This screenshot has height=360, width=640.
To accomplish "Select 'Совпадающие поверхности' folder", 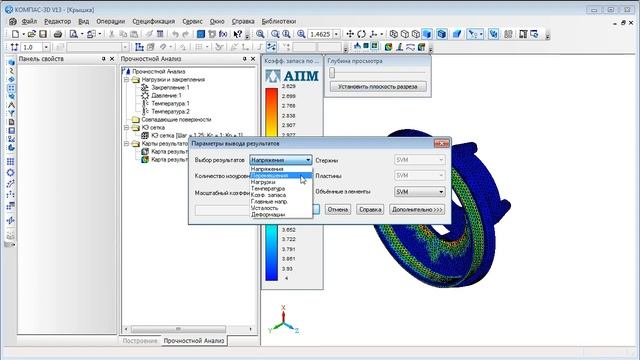I will [176, 120].
